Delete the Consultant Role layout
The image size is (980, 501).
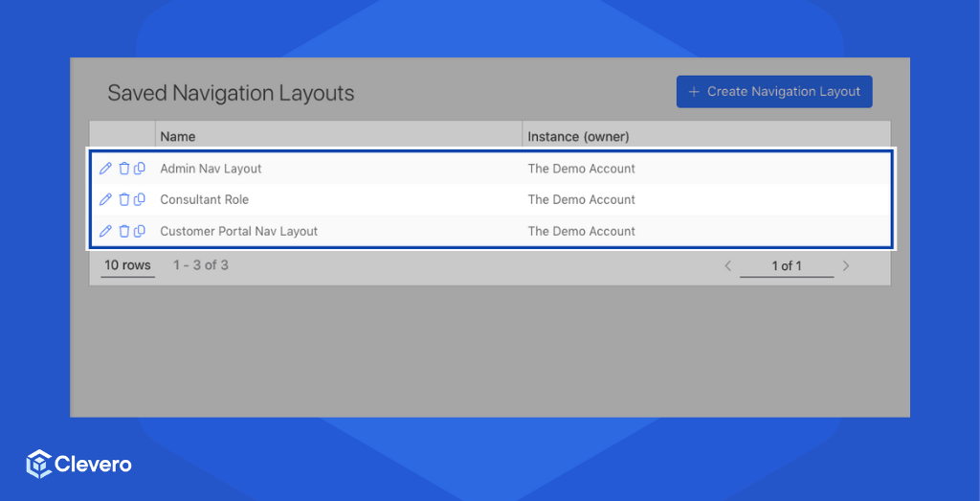[123, 199]
